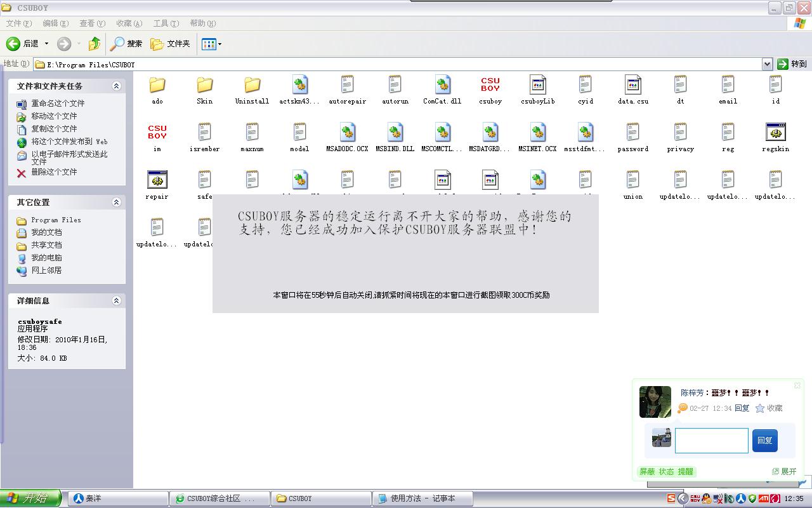The width and height of the screenshot is (812, 508).
Task: Click 屏蔽 in the popup footer
Action: click(647, 472)
